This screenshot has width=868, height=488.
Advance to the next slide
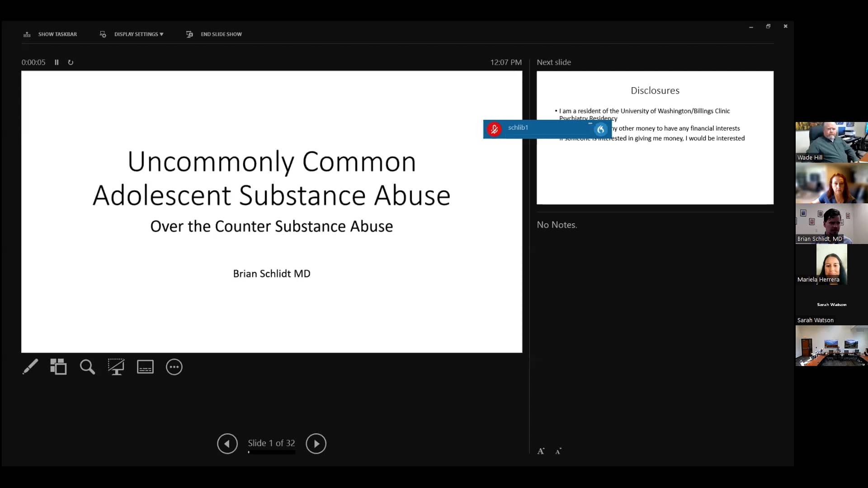pos(316,443)
